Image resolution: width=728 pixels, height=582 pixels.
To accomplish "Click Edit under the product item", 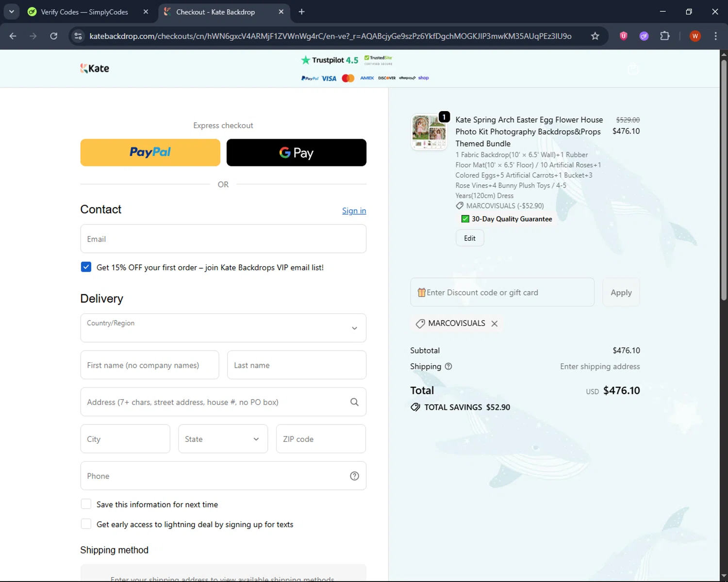I will point(470,238).
